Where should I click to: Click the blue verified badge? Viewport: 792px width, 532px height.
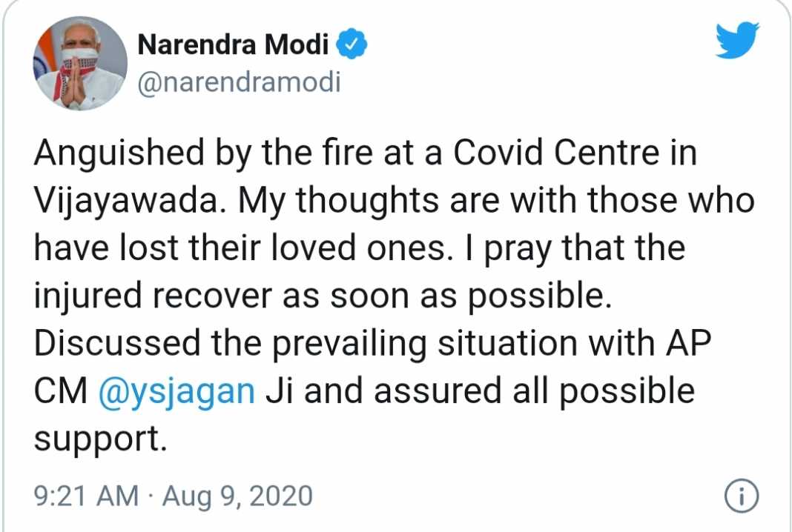coord(351,44)
